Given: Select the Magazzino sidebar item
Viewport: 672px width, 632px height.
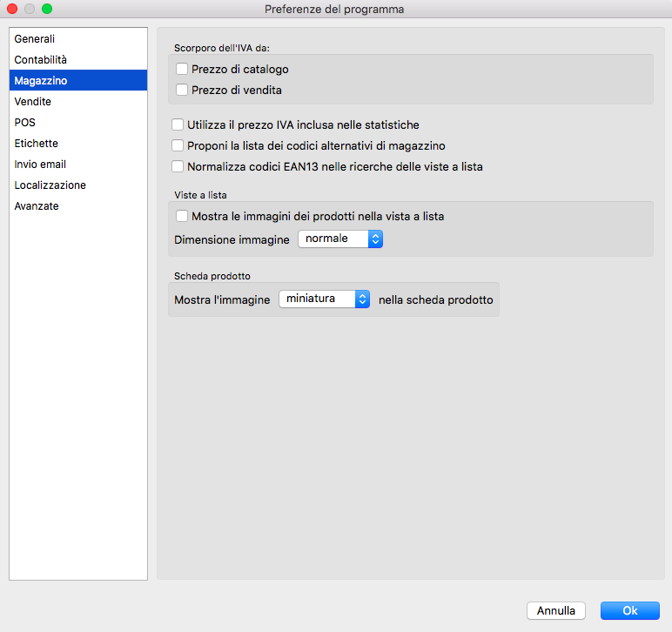Looking at the screenshot, I should pos(41,81).
